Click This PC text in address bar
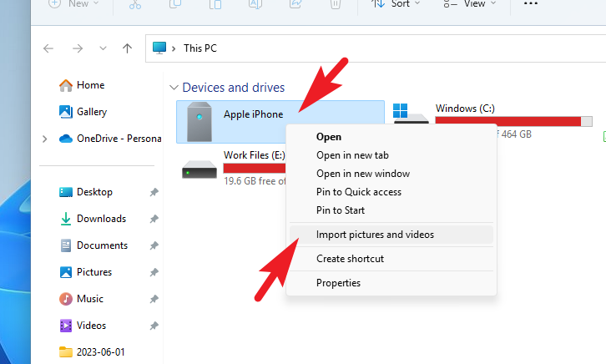This screenshot has width=606, height=364. pyautogui.click(x=200, y=48)
